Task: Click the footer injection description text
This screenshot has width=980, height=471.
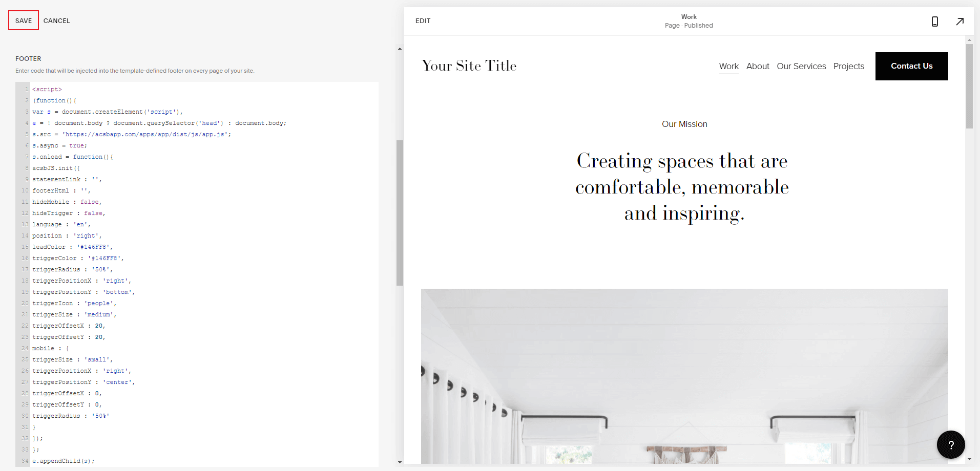Action: point(135,71)
